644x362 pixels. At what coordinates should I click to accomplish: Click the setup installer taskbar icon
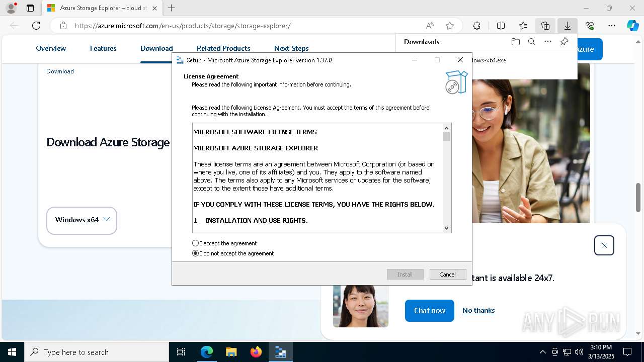(x=281, y=352)
